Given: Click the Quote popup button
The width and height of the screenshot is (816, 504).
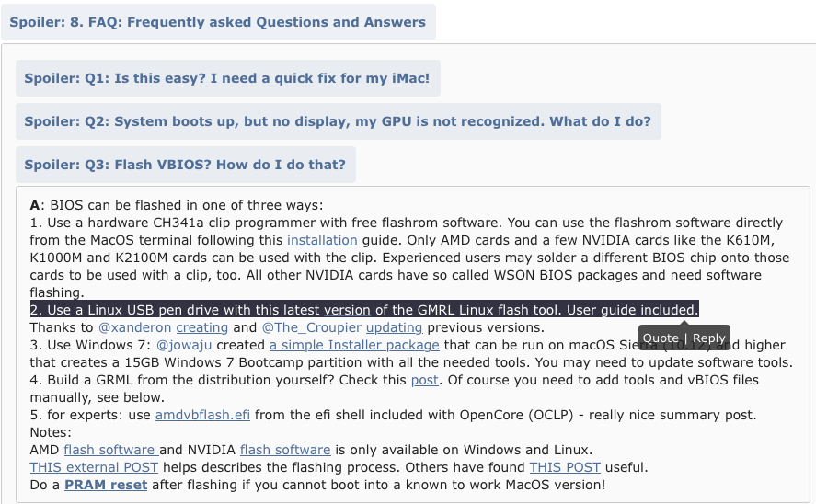Looking at the screenshot, I should 661,338.
